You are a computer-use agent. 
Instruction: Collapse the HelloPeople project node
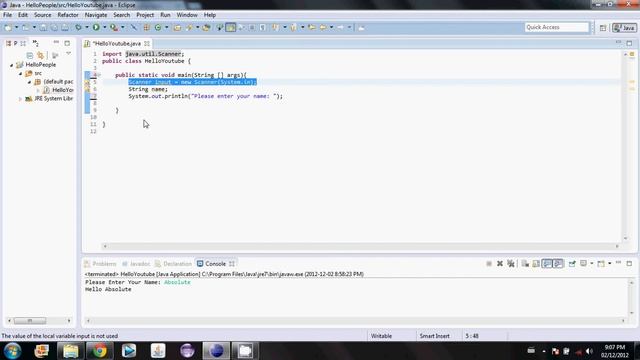(11, 65)
